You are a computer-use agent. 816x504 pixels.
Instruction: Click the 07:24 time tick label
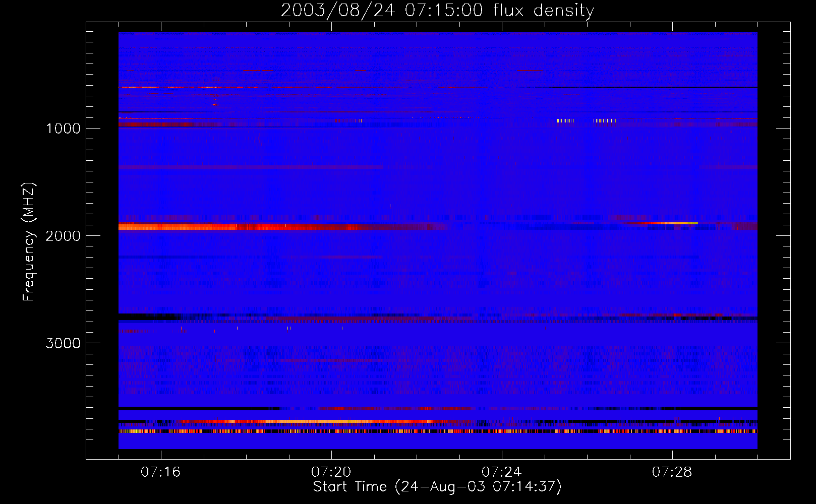[502, 472]
